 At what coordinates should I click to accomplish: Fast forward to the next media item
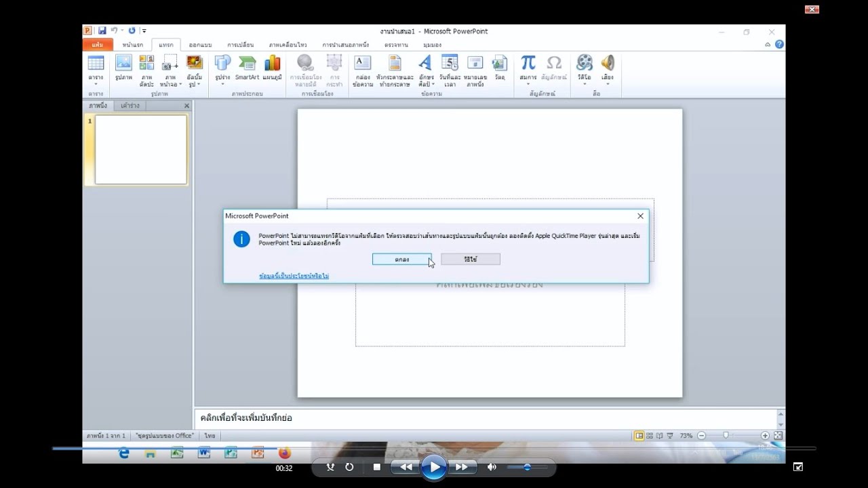[x=461, y=467]
